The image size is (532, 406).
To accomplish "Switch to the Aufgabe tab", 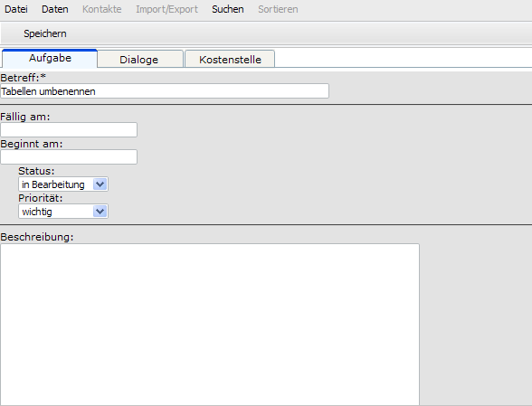I will coord(50,59).
